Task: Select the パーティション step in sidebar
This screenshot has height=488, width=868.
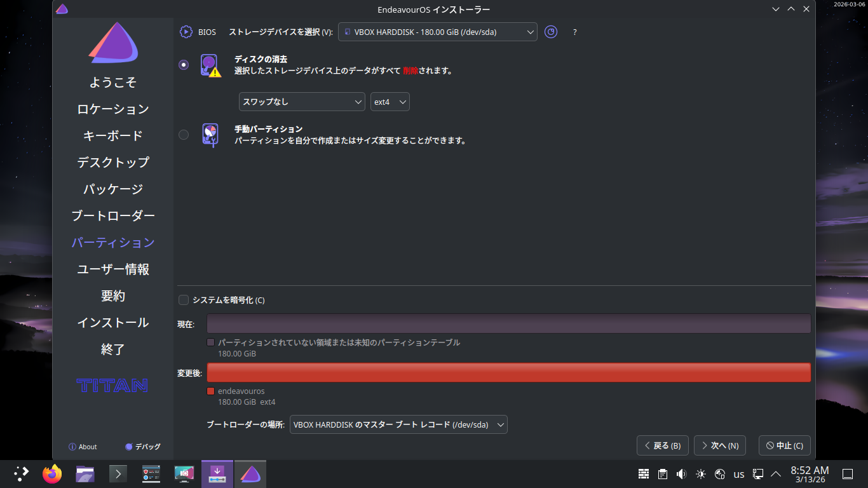Action: [x=113, y=243]
